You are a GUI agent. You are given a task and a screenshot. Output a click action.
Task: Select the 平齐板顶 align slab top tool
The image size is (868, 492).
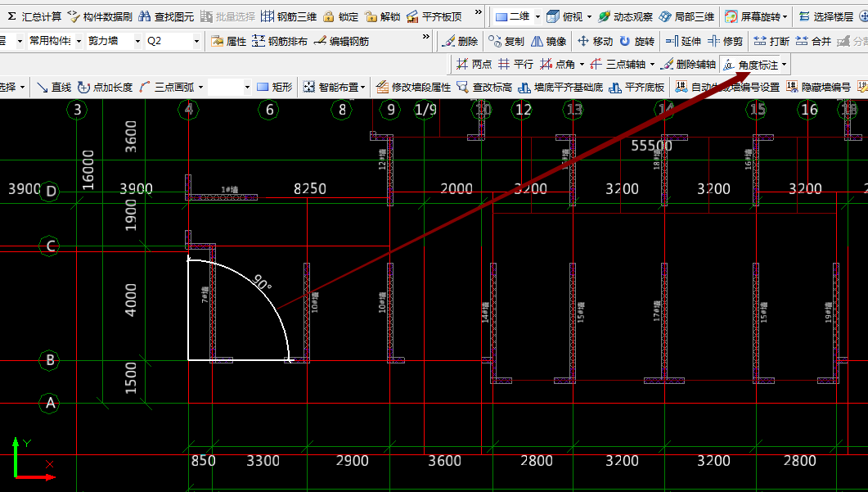(x=434, y=16)
